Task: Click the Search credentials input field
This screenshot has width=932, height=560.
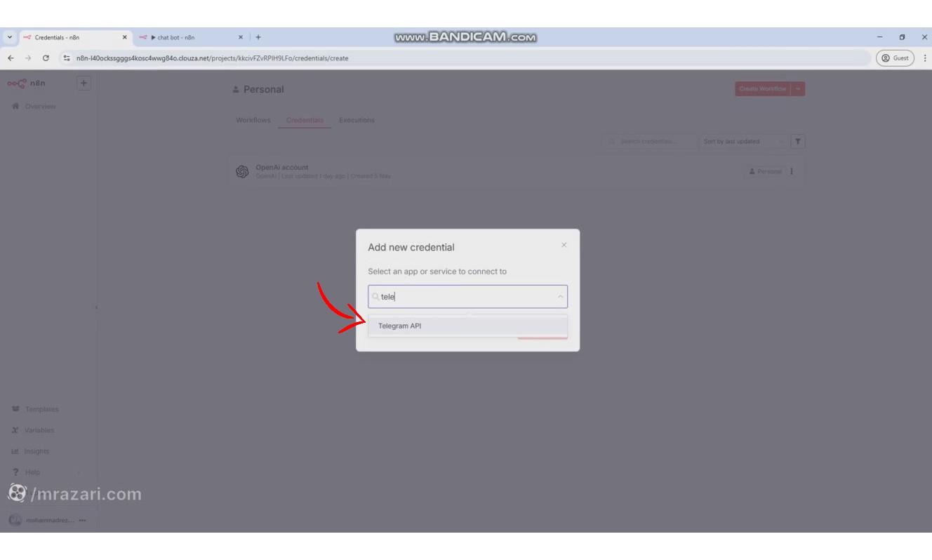Action: pos(649,141)
